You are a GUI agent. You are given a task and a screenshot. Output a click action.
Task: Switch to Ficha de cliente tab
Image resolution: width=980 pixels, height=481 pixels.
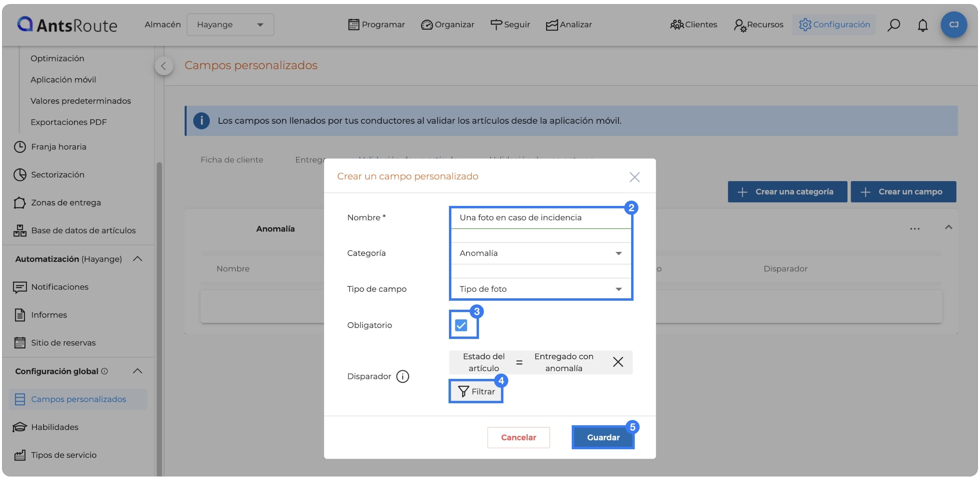tap(232, 160)
